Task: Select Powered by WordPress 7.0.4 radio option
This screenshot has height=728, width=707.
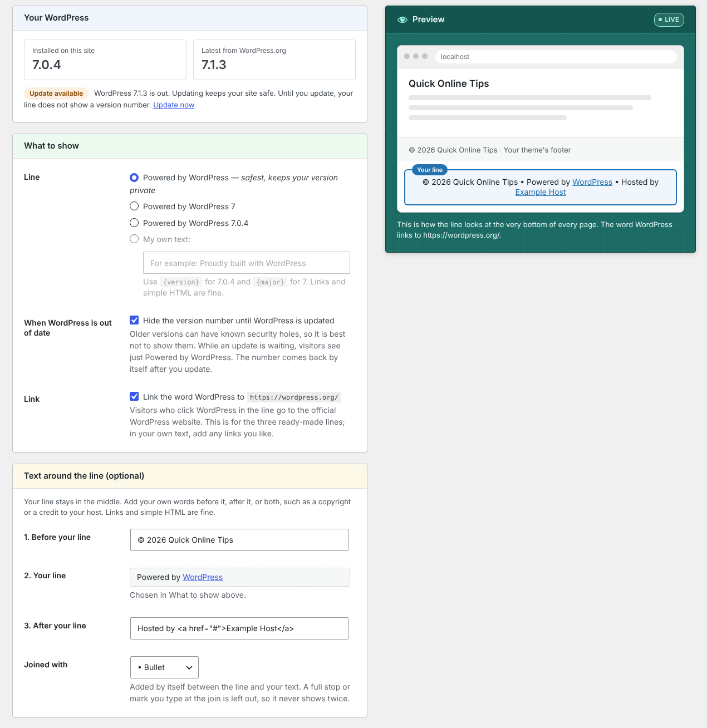Action: click(x=134, y=223)
